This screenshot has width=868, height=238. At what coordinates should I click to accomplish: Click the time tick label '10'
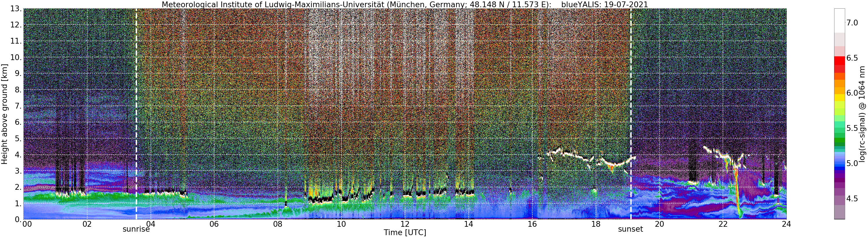pos(341,224)
